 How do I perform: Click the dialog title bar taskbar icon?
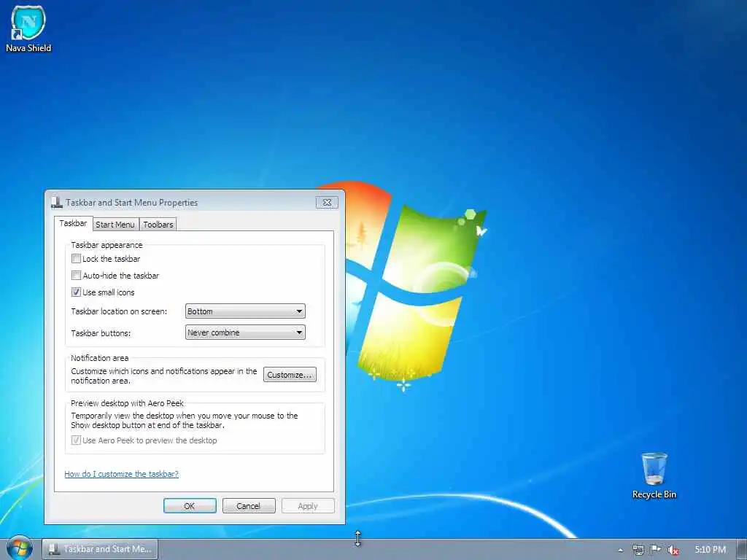[x=57, y=203]
